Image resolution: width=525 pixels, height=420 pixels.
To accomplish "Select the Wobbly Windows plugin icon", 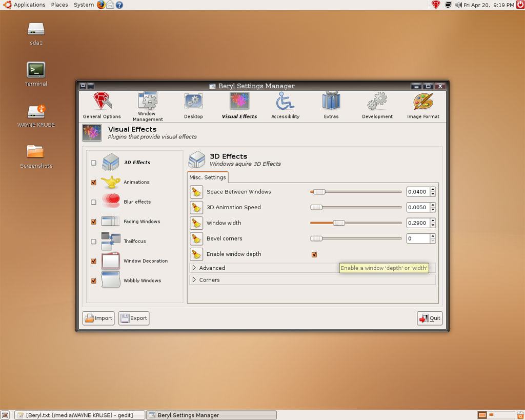I will coord(111,280).
